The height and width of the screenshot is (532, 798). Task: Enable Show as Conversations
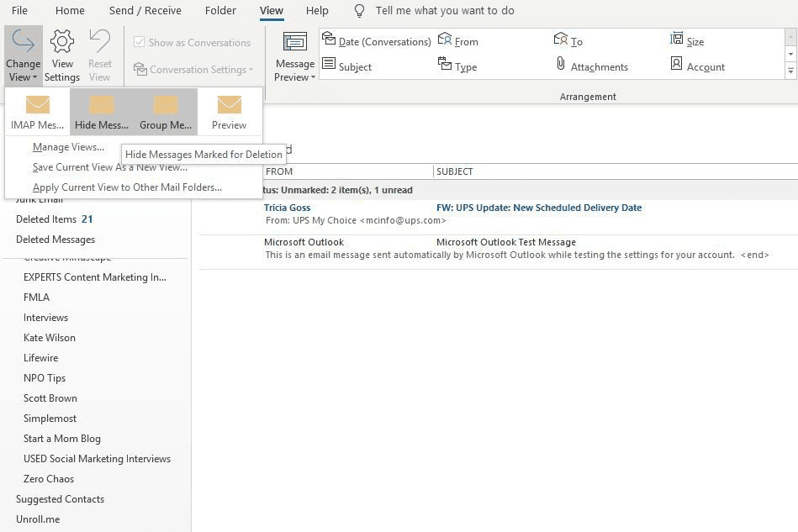pyautogui.click(x=192, y=42)
